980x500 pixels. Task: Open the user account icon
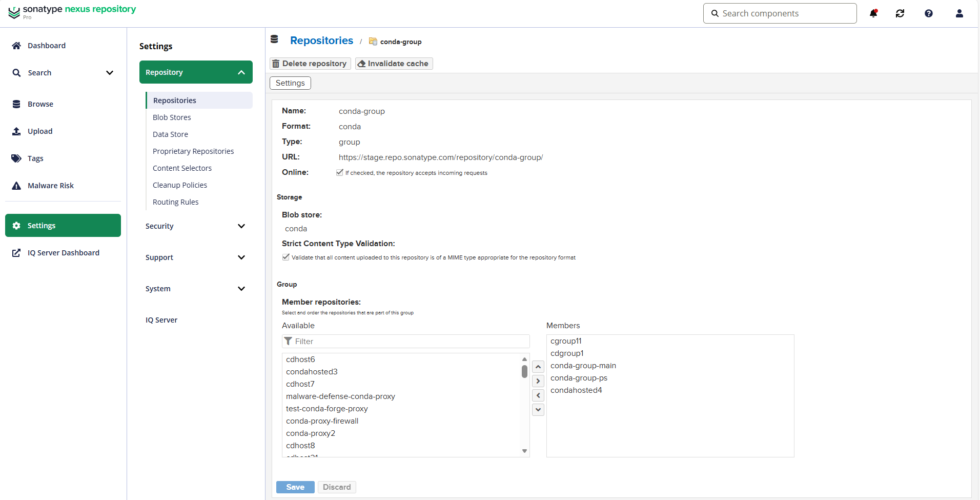click(x=959, y=13)
